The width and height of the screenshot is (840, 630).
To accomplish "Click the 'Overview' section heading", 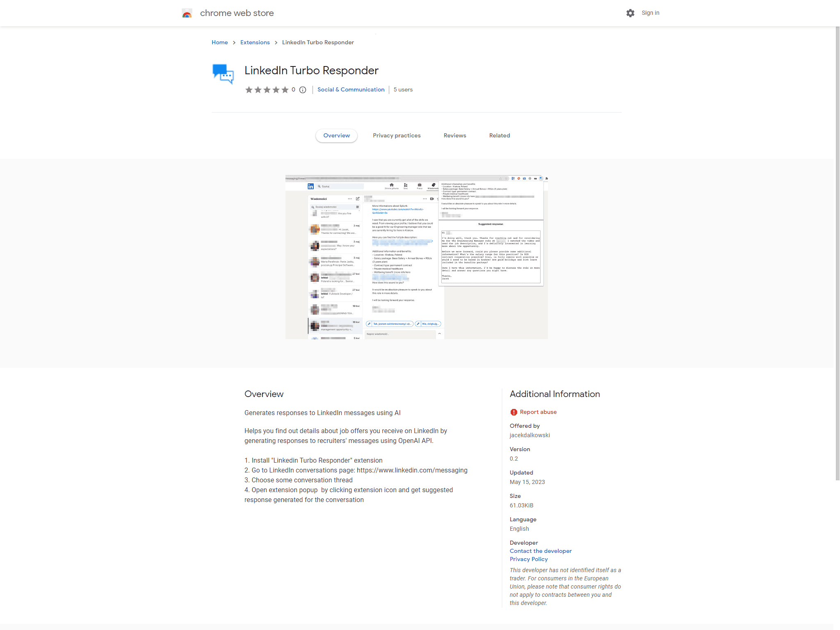I will (x=264, y=394).
